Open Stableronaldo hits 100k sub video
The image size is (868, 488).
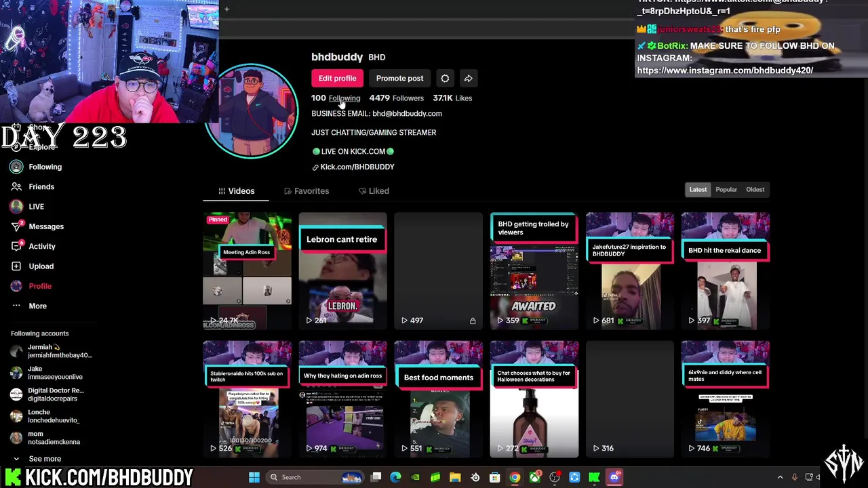click(x=247, y=399)
